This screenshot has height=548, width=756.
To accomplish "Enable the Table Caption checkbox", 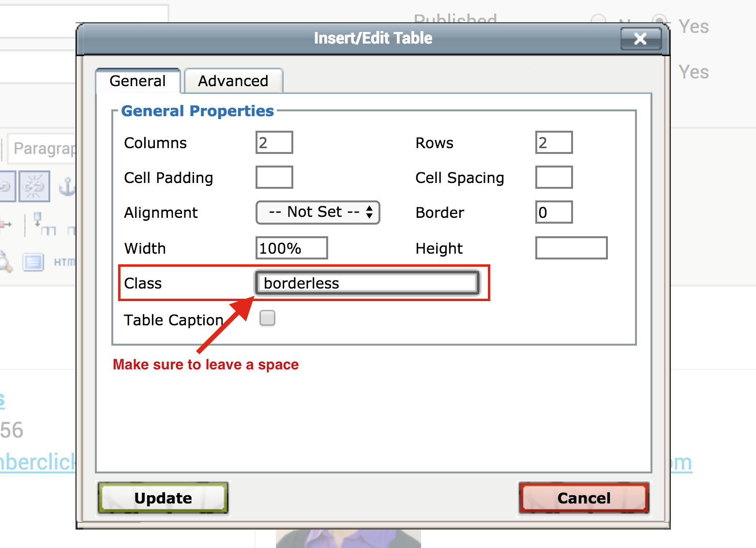I will 267,318.
